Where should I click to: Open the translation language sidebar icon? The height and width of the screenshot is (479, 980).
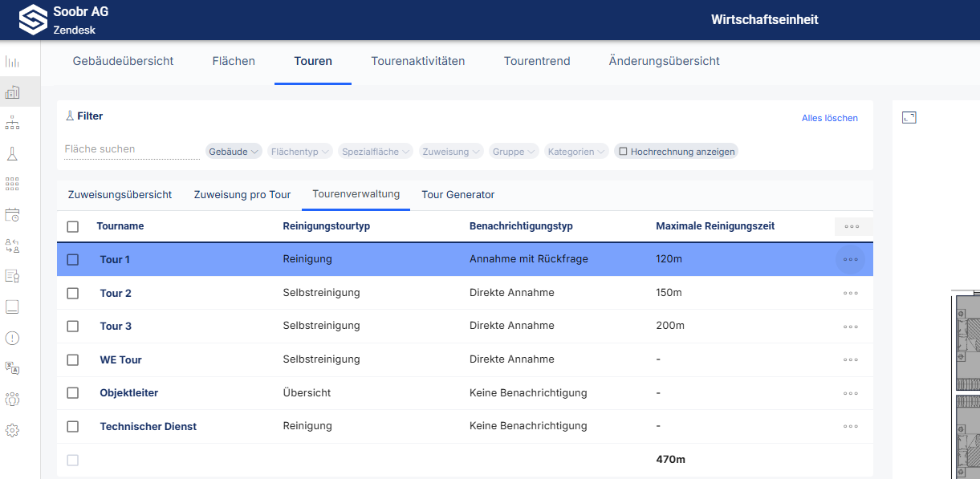[12, 368]
